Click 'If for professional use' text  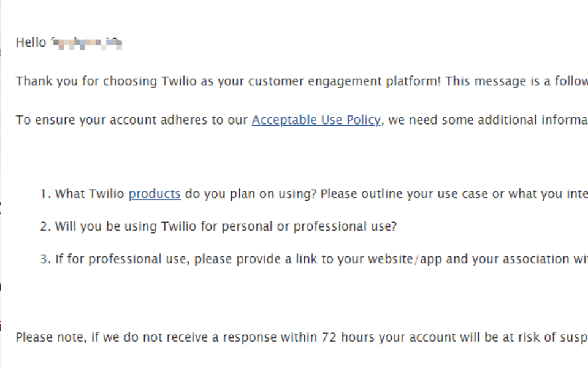coord(123,259)
